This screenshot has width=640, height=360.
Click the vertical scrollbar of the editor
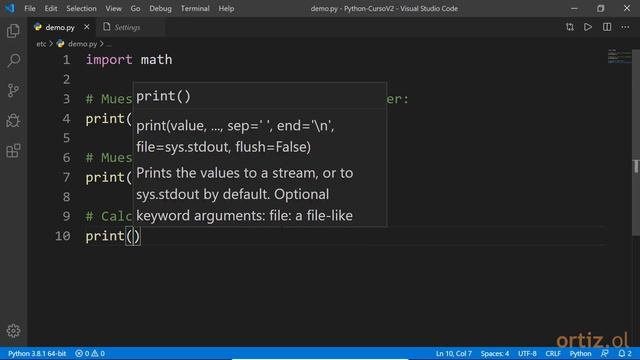(x=636, y=143)
